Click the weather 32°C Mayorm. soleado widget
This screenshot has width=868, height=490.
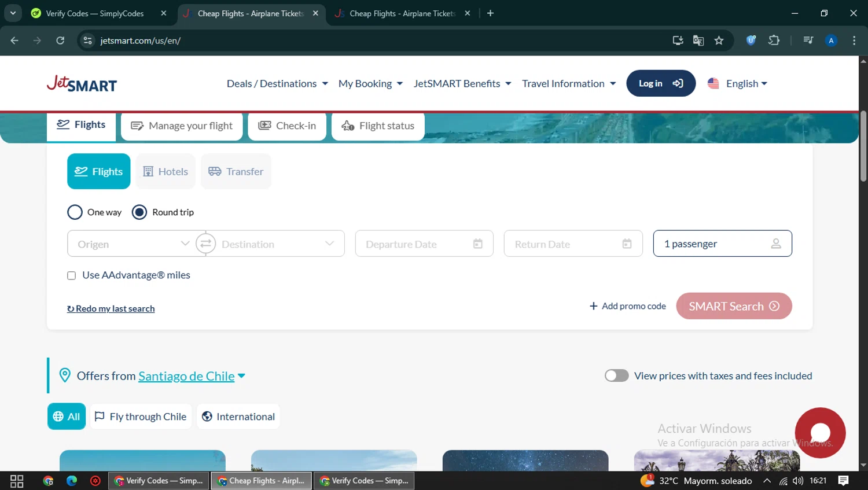696,481
